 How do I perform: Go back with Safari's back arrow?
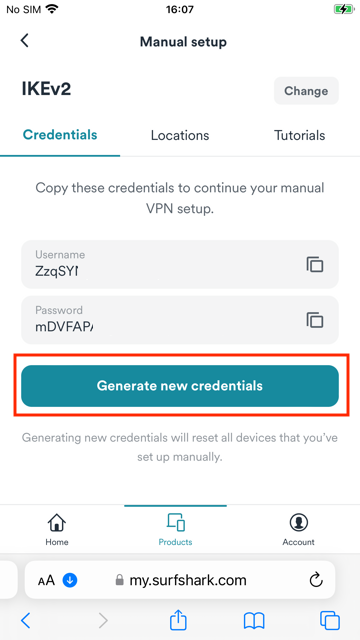click(x=25, y=621)
